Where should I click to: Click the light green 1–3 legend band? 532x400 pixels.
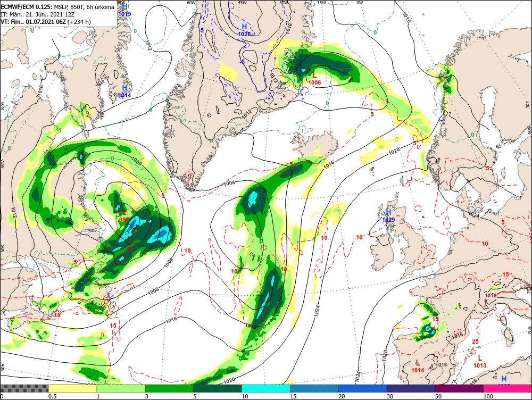121,388
